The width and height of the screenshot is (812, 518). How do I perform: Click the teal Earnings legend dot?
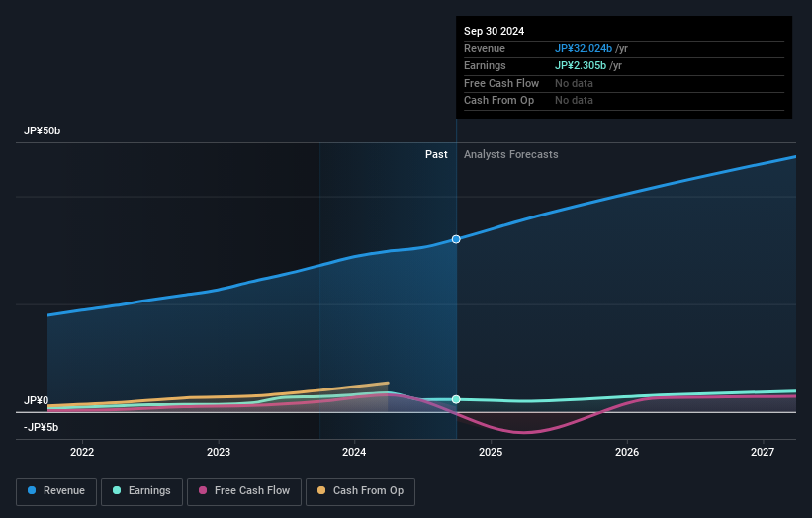pos(117,490)
